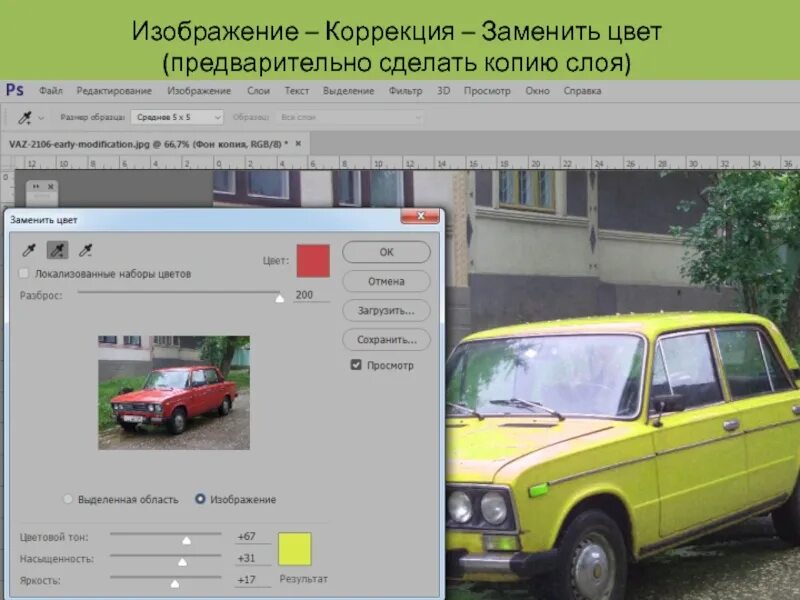Click the yellow Результат color swatch

tap(294, 549)
